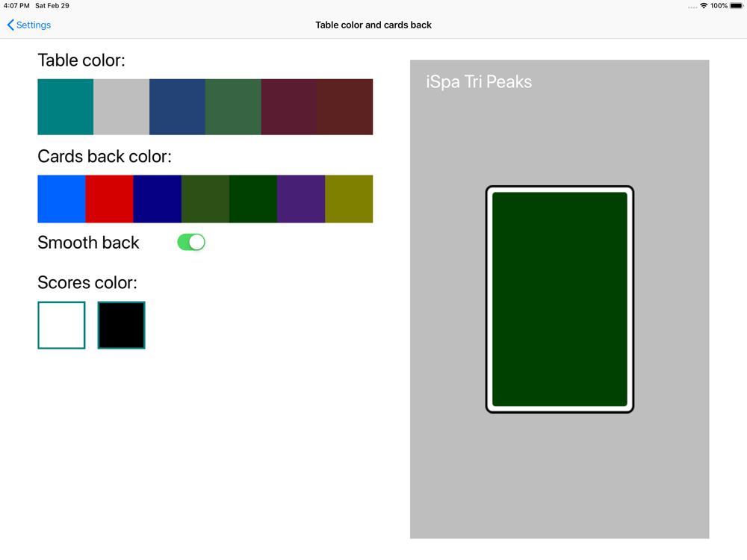Tap the Scores color heading
This screenshot has width=747, height=560.
[87, 282]
